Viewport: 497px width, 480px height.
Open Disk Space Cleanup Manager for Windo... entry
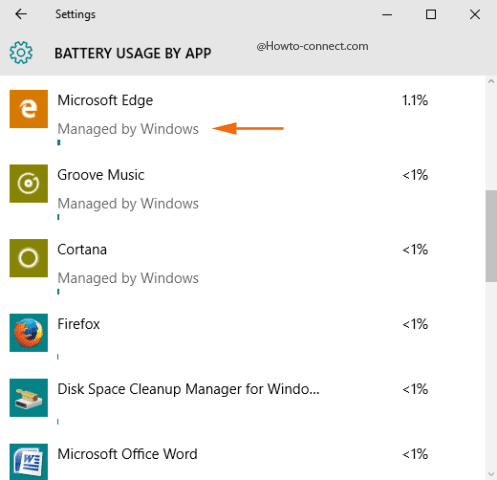[x=188, y=389]
